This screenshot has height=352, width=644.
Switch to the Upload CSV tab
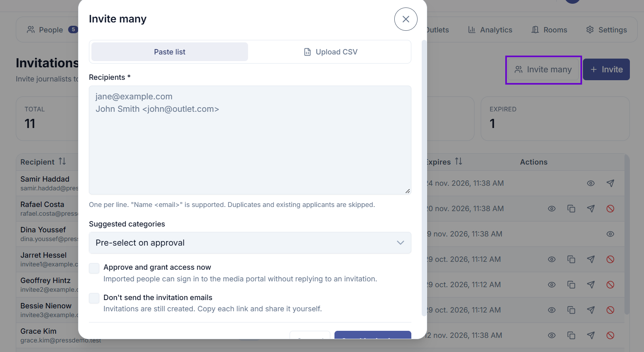[x=330, y=52]
